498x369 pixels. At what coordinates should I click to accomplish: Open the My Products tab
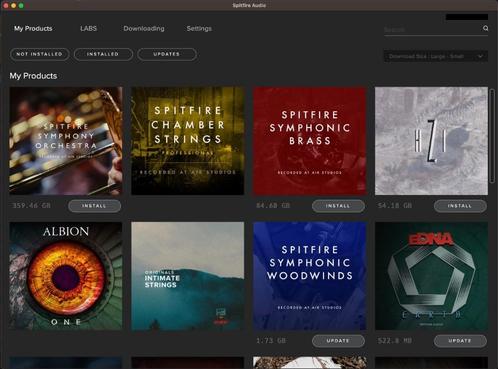click(33, 29)
